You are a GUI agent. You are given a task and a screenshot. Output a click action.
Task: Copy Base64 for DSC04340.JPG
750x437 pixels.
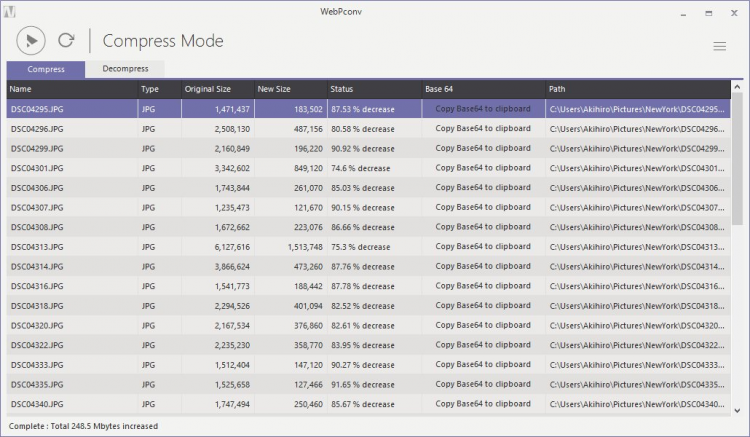click(483, 404)
